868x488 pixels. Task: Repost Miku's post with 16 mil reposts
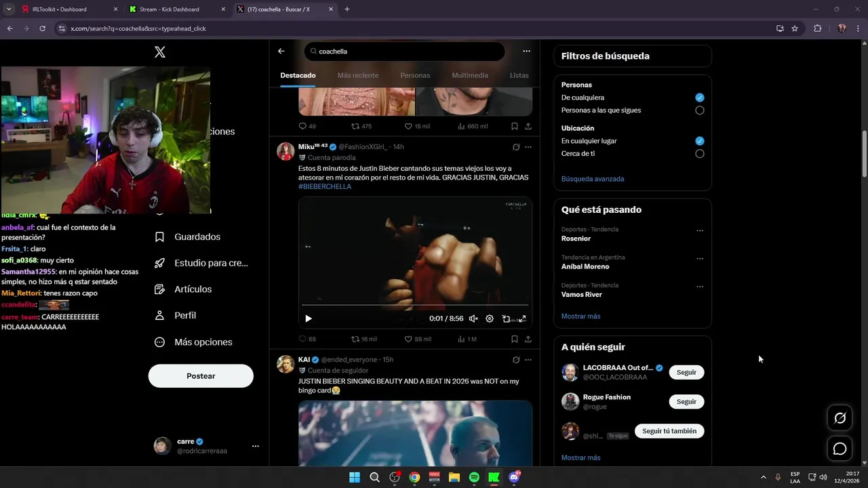click(363, 339)
